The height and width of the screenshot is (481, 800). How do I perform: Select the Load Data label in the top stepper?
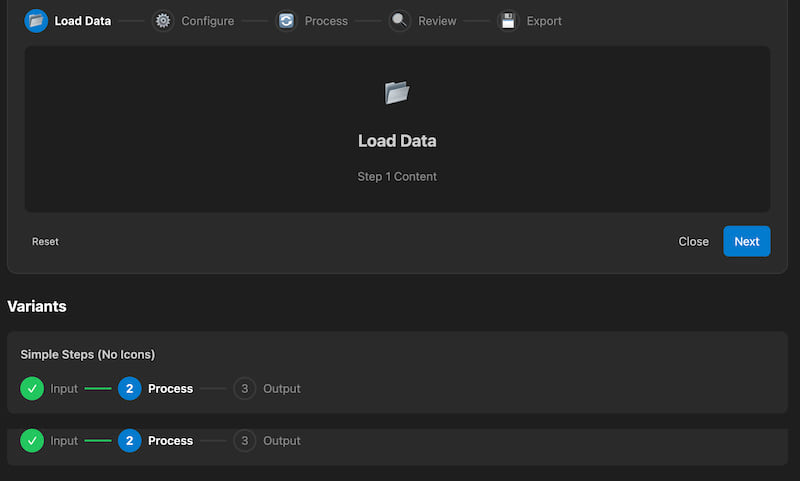[x=83, y=21]
